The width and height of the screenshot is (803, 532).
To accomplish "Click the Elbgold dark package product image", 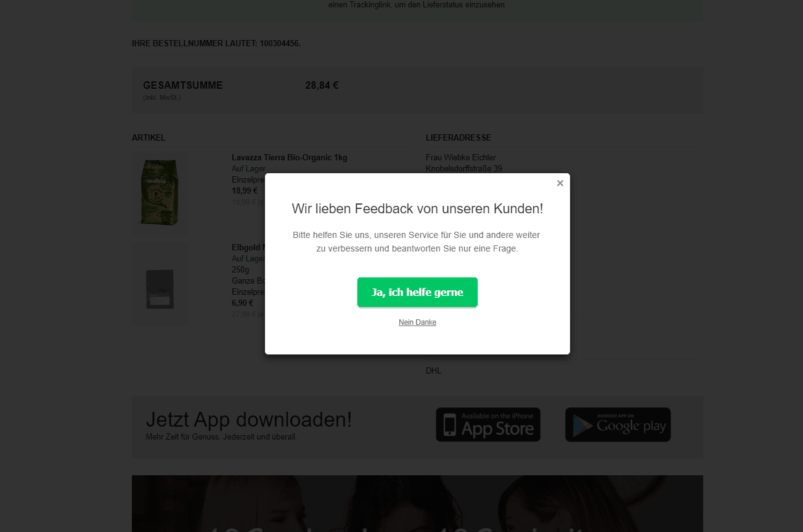I will coord(159,289).
